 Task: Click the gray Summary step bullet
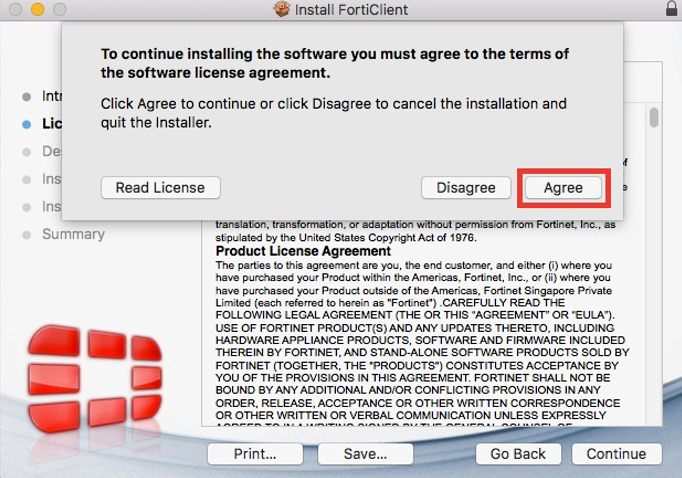point(26,235)
